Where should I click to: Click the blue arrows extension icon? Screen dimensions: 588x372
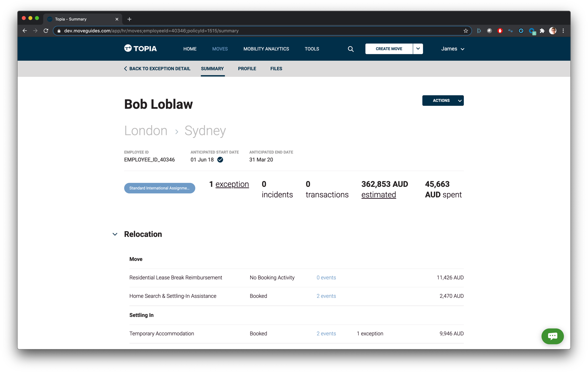tap(510, 31)
